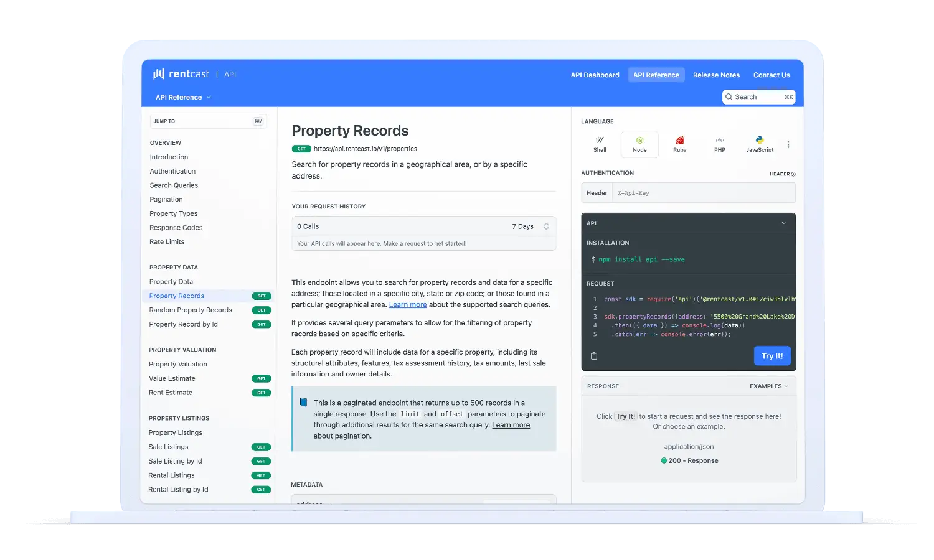
Task: Select the Ruby language icon
Action: pyautogui.click(x=680, y=140)
